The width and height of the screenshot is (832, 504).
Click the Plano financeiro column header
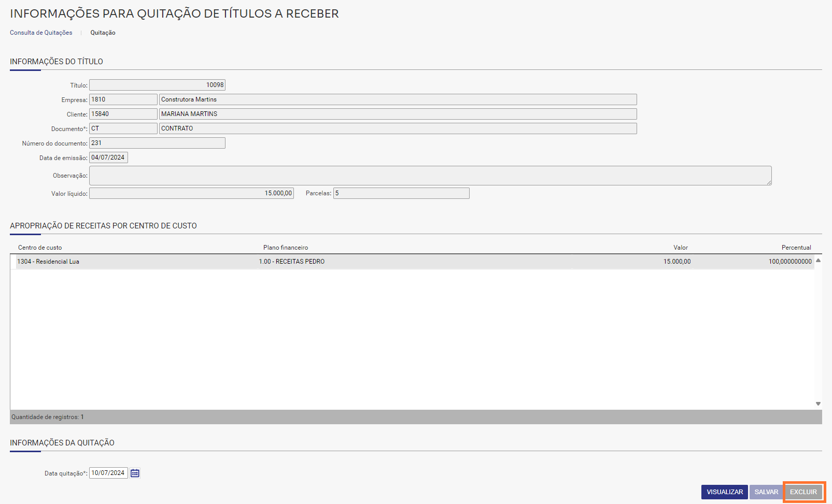[x=286, y=248]
